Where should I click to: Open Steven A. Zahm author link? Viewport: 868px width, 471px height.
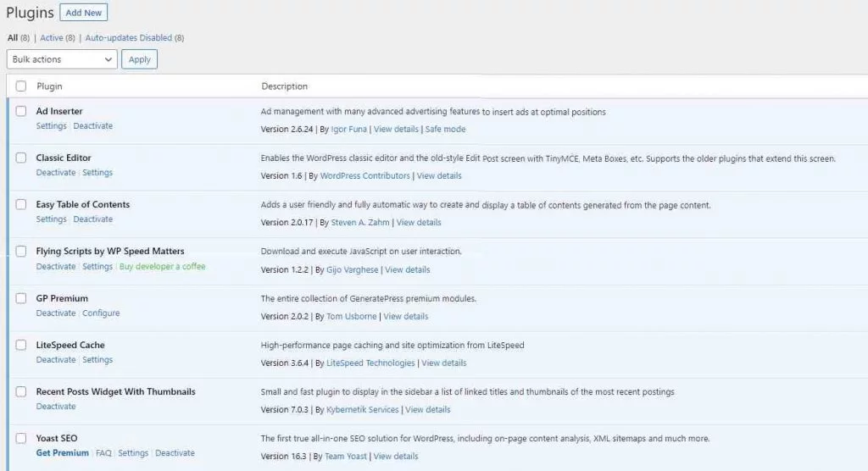[360, 222]
